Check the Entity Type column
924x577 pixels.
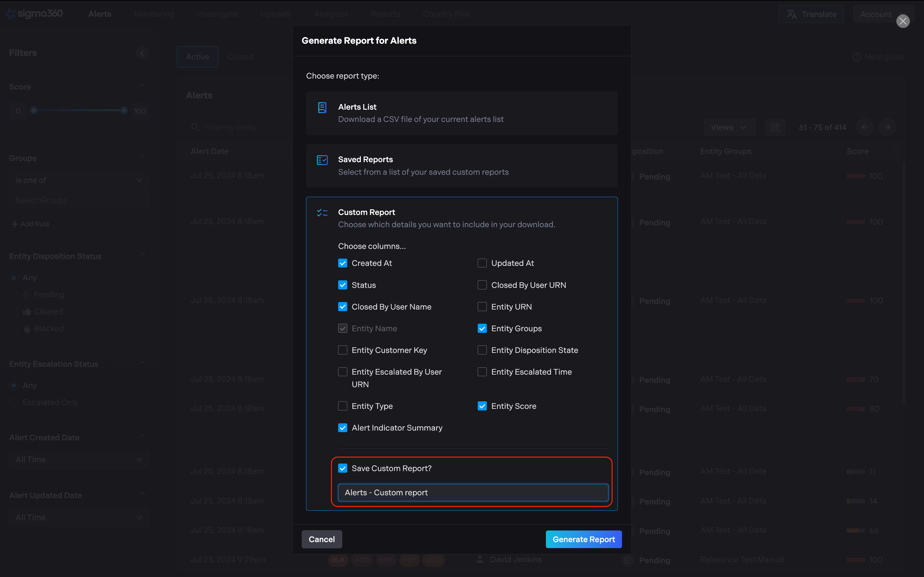coord(343,406)
